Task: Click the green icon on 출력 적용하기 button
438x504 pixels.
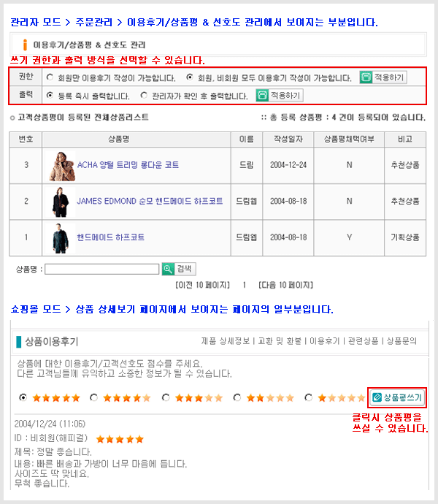Action: (262, 96)
